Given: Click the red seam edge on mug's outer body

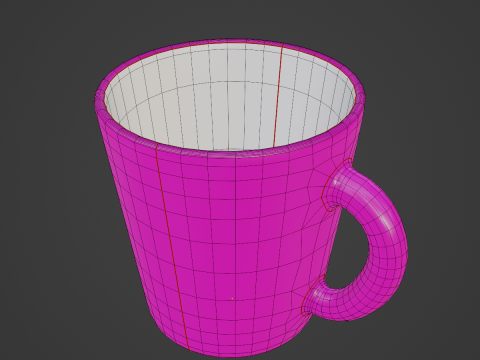Looking at the screenshot, I should (x=172, y=247).
